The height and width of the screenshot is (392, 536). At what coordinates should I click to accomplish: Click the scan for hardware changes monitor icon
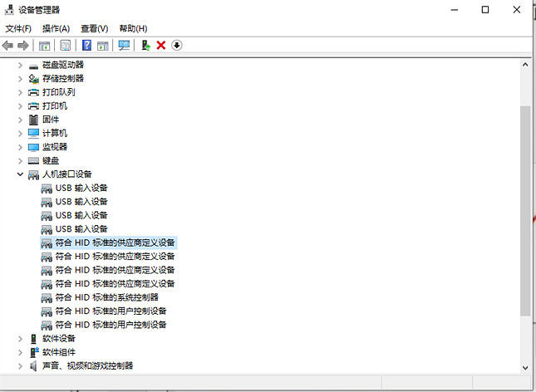pos(124,45)
